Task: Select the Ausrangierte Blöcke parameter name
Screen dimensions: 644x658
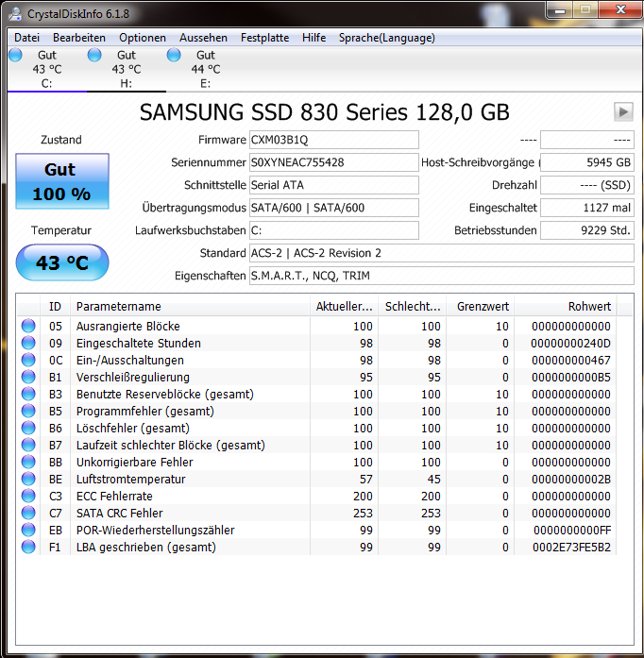Action: pyautogui.click(x=128, y=326)
